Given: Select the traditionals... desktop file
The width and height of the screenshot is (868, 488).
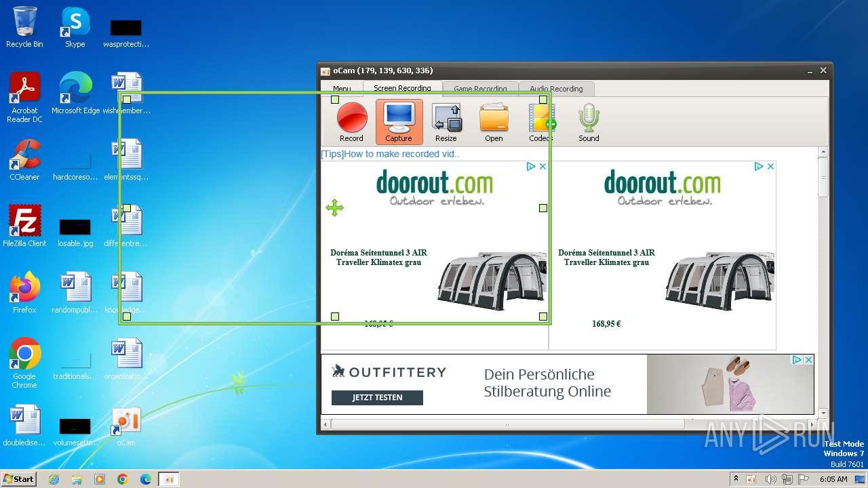Looking at the screenshot, I should [x=75, y=365].
